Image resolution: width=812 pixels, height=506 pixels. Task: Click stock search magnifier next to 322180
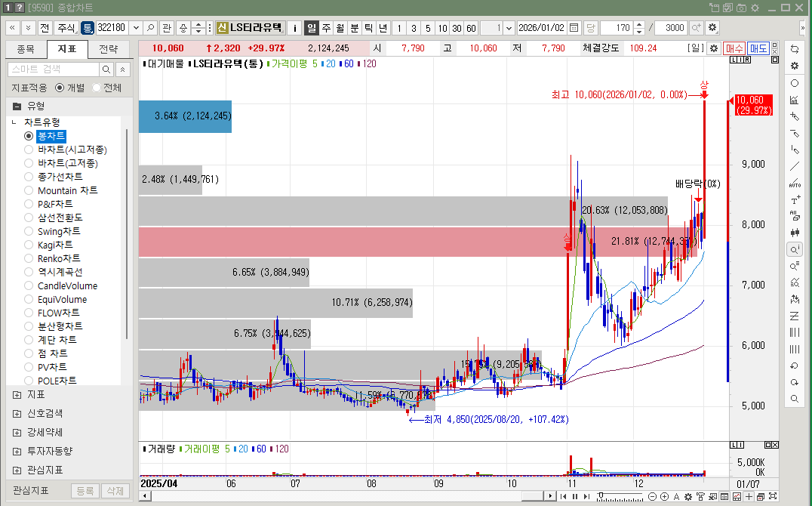150,27
